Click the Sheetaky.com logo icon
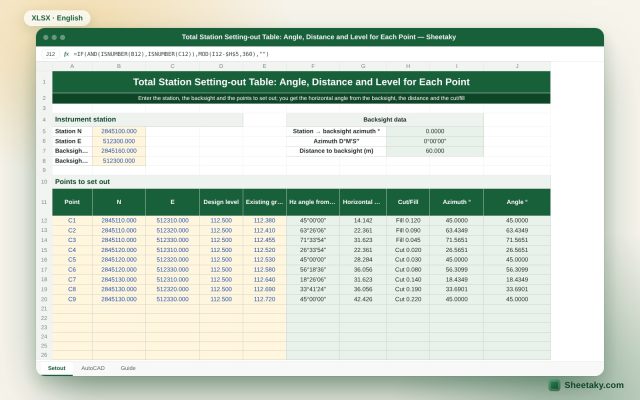 pos(554,385)
